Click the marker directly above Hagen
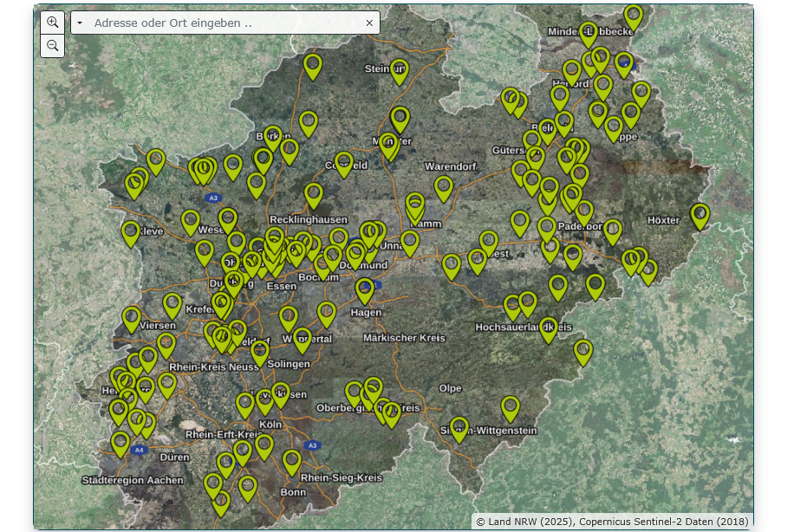This screenshot has width=794, height=532. click(365, 289)
